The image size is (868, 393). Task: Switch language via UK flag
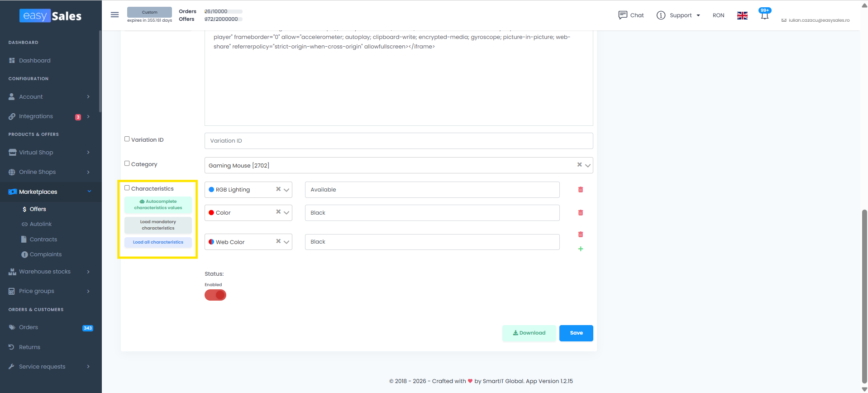[742, 15]
